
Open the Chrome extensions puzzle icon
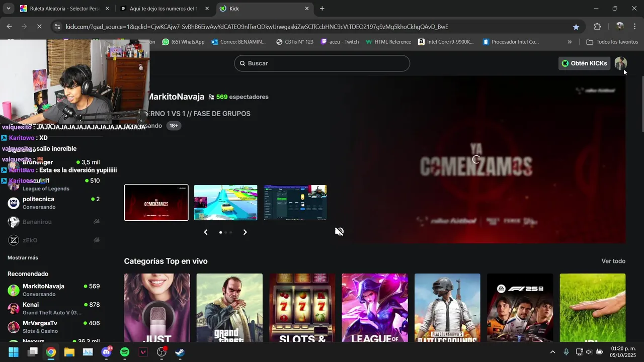(x=598, y=27)
